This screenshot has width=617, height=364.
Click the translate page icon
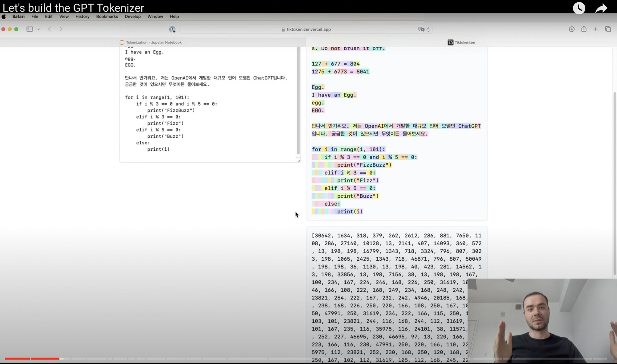coord(421,29)
